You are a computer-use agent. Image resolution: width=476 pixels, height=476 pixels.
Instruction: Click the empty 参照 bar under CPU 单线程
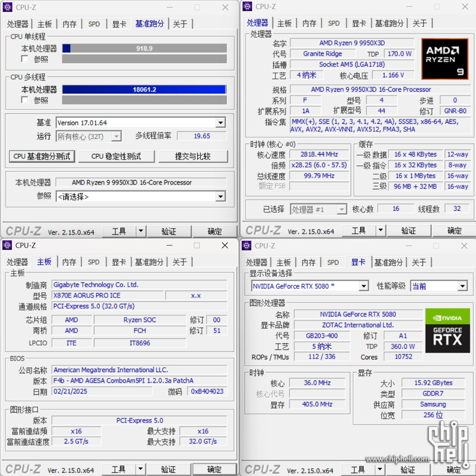pos(145,59)
